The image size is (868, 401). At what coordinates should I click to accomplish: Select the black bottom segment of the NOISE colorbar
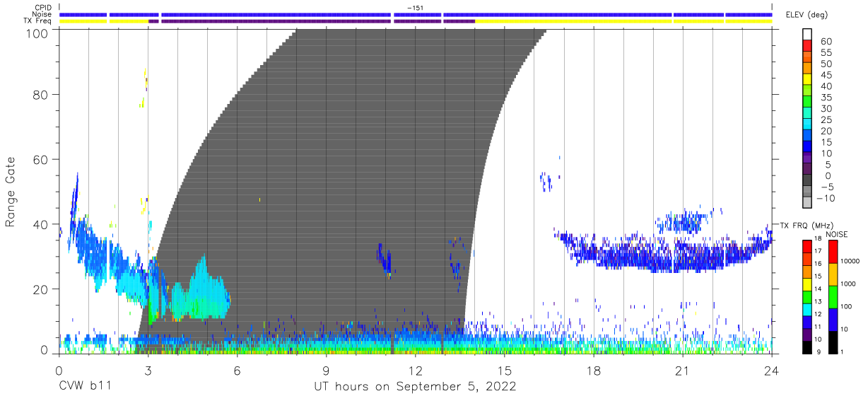(832, 342)
